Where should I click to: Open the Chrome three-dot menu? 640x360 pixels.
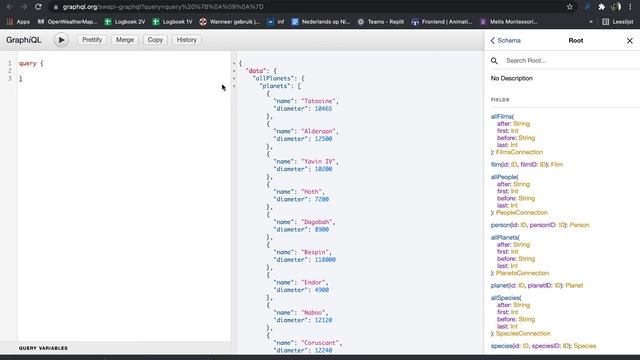tap(630, 7)
